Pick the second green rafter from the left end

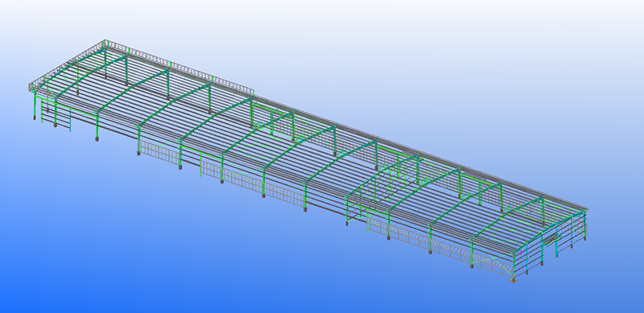click(110, 84)
